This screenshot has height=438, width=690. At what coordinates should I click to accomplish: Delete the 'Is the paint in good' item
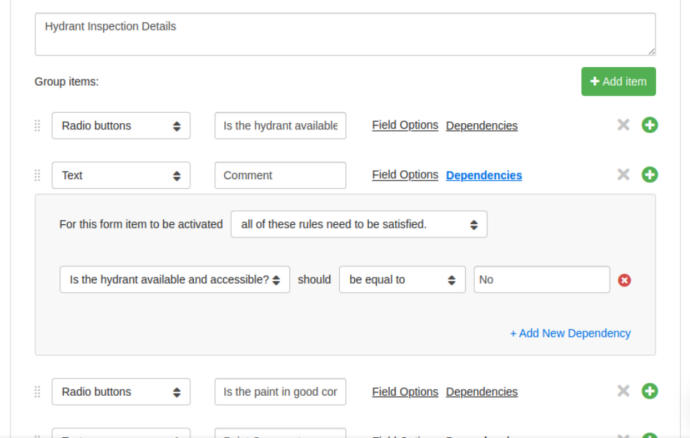623,391
